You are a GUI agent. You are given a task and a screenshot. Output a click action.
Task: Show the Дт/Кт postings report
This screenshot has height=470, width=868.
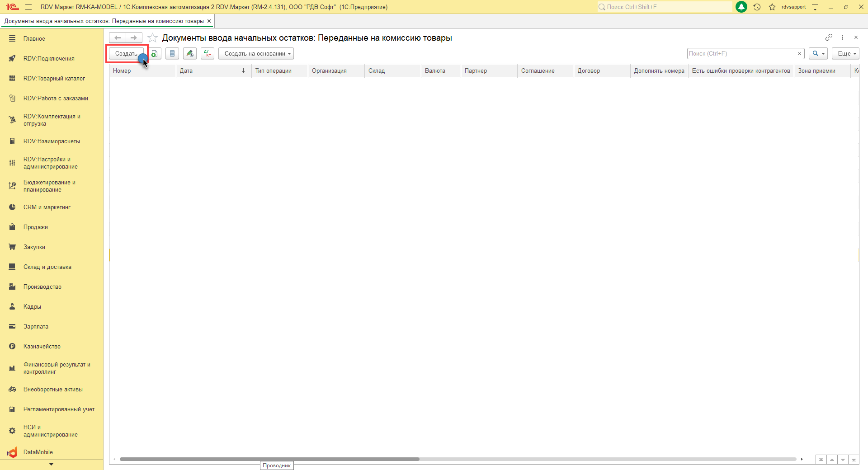[208, 53]
